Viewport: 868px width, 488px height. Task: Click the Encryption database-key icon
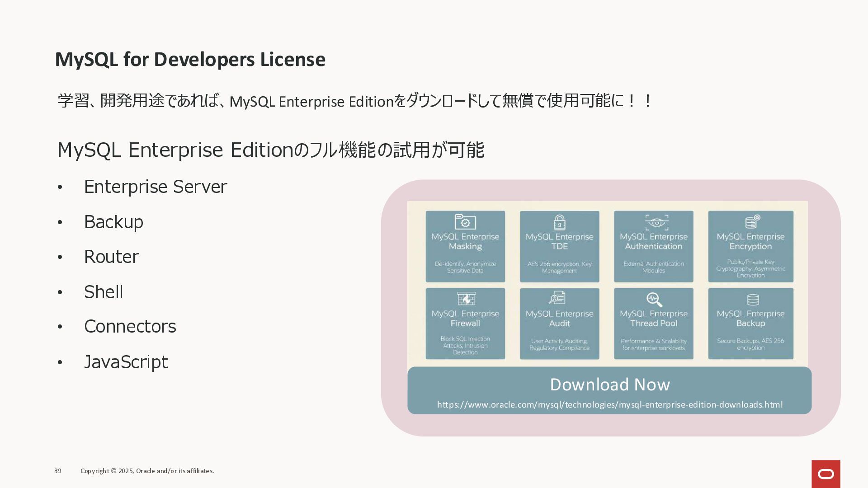click(752, 222)
